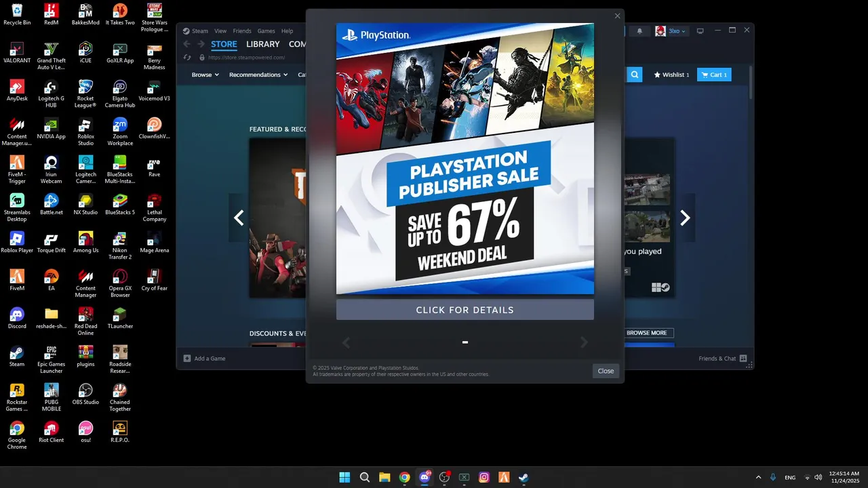The height and width of the screenshot is (488, 868).
Task: Launch osu! desktop icon
Action: [85, 432]
